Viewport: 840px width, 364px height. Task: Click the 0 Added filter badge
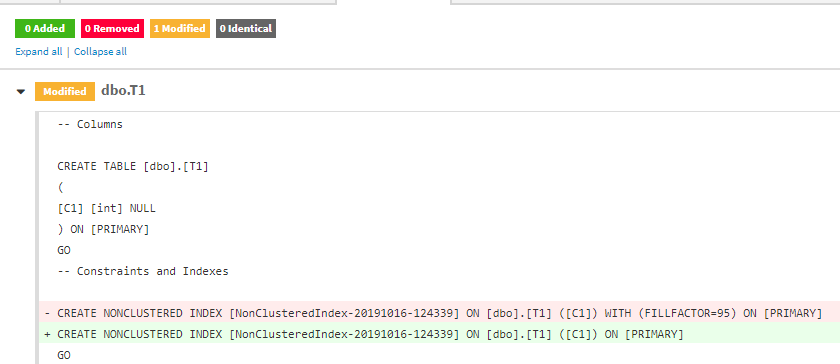click(45, 28)
